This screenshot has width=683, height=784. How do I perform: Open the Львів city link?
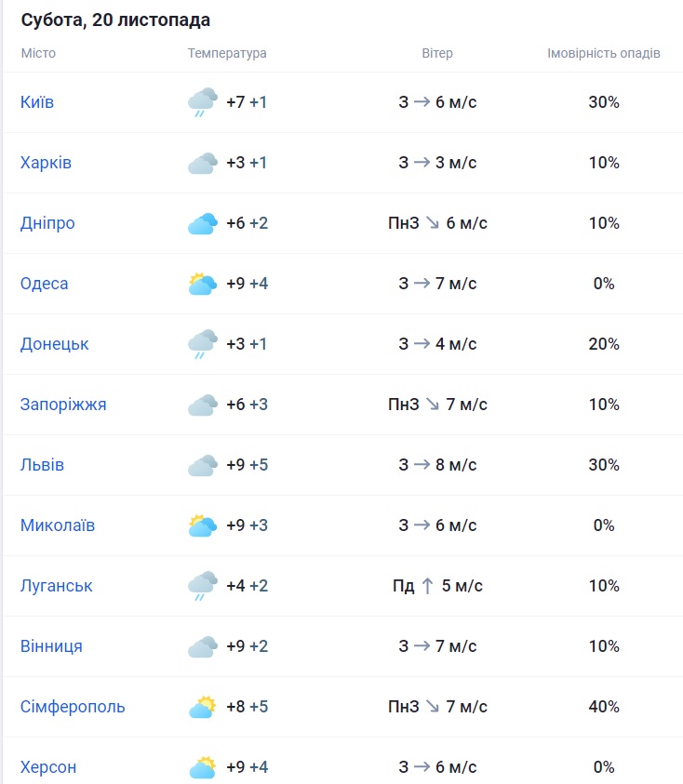[x=42, y=465]
